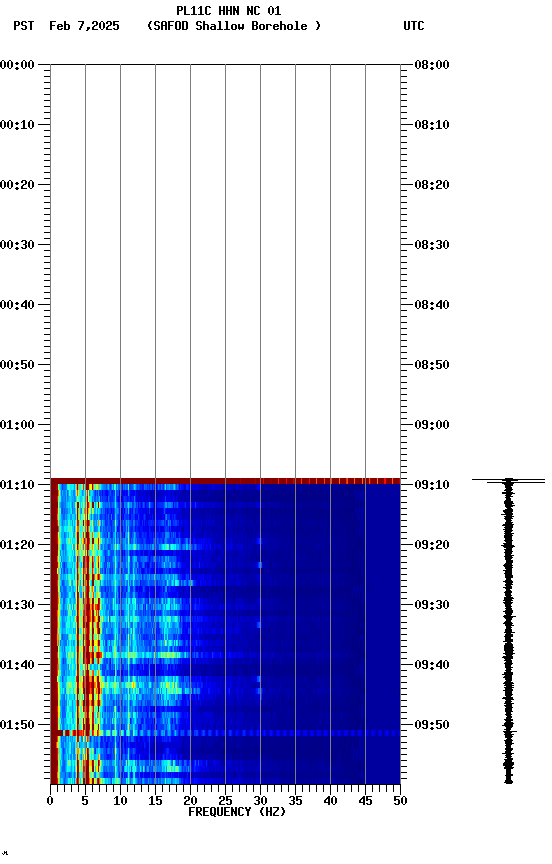Click the 01:00 PST time label
Screen dimensions: 552x864
point(17,425)
